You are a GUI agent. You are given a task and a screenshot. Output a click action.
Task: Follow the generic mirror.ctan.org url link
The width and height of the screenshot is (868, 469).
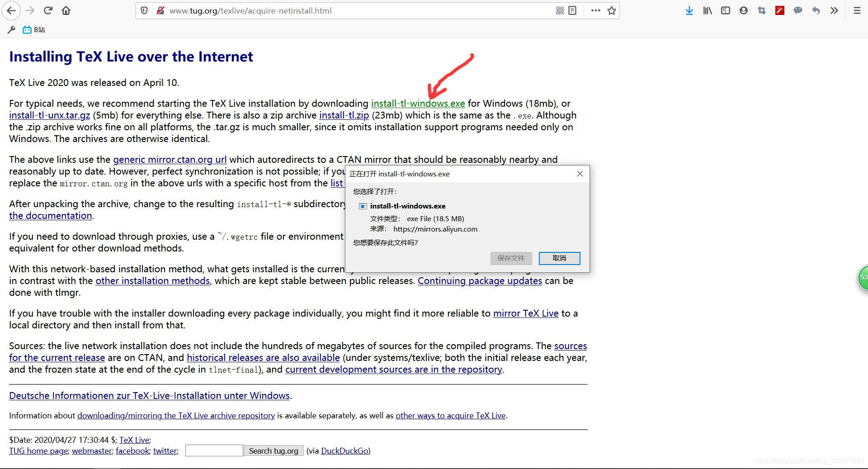coord(170,160)
